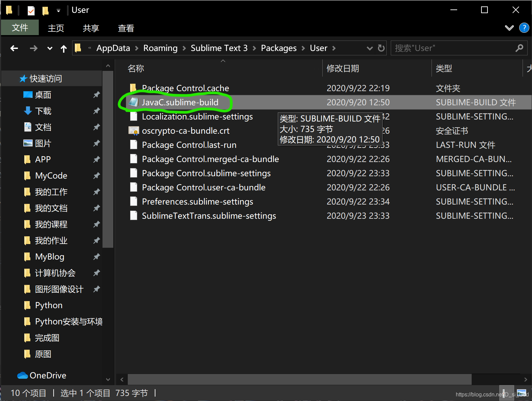The height and width of the screenshot is (401, 532).
Task: Open the MyBlog folder in sidebar
Action: (50, 257)
